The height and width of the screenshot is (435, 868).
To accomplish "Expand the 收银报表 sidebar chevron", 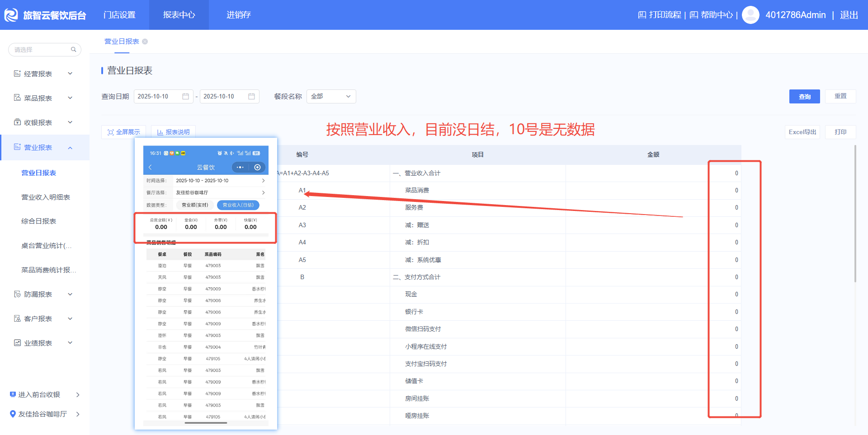I will pyautogui.click(x=70, y=122).
